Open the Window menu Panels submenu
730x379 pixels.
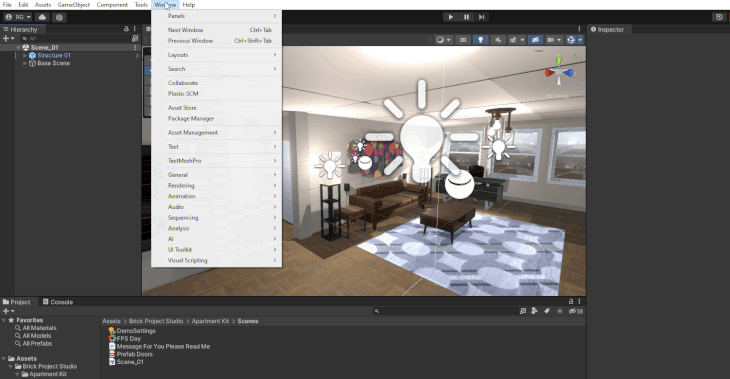[216, 16]
